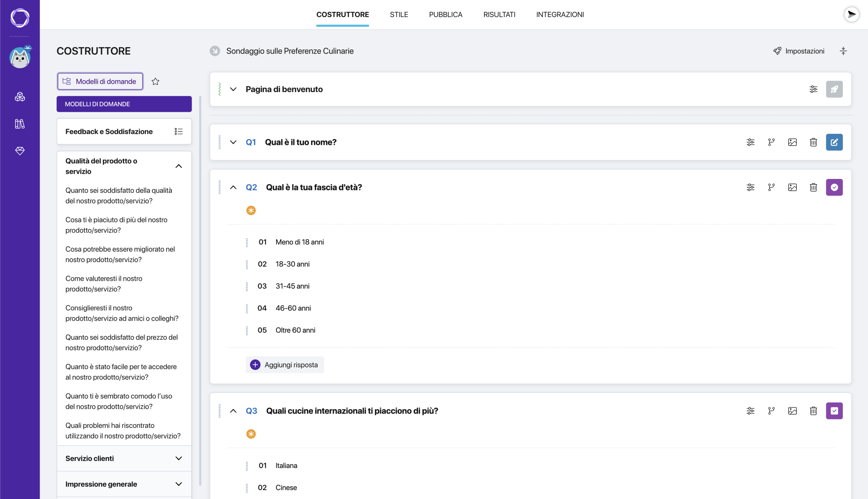Screen dimensions: 868x499
Task: Select Q3 answer Cinese
Action: point(286,488)
